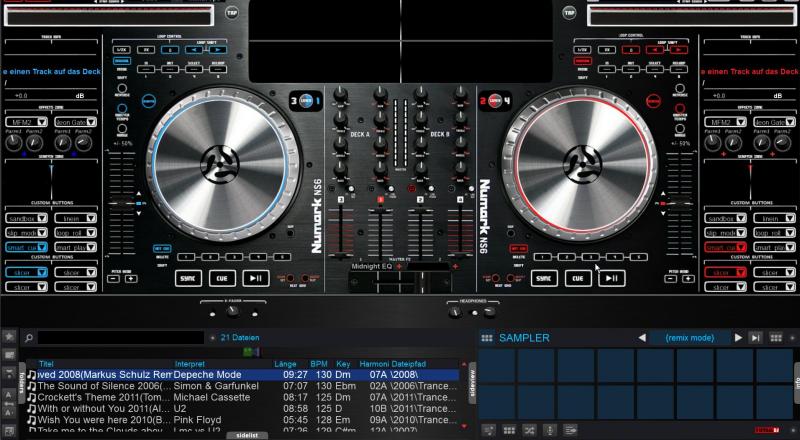Toggle the left deck 3/1 layer switch
This screenshot has height=440, width=800.
(301, 102)
